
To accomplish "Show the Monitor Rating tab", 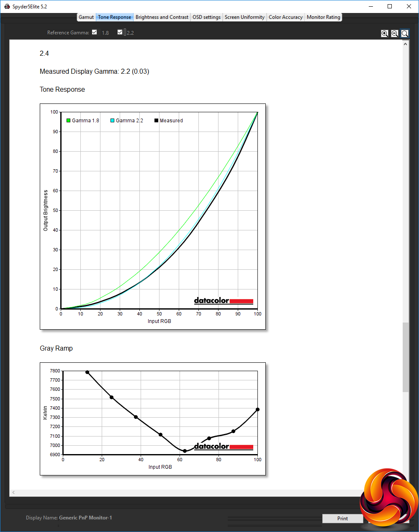I will (324, 17).
